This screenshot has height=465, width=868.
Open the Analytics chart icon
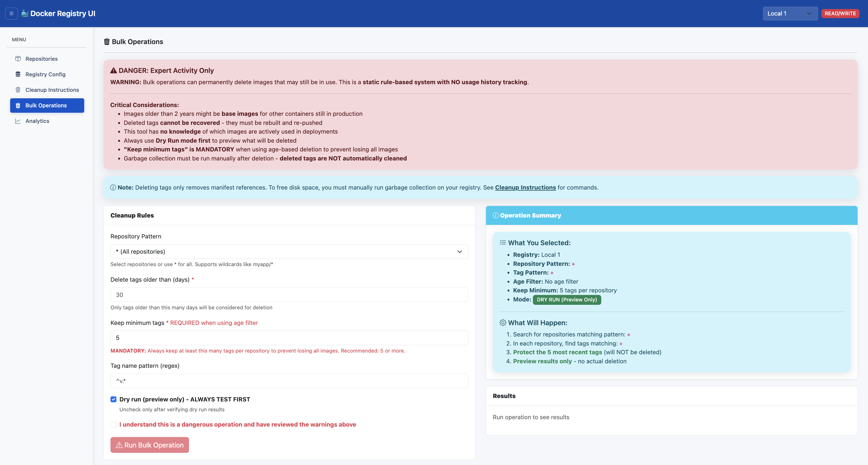coord(18,121)
